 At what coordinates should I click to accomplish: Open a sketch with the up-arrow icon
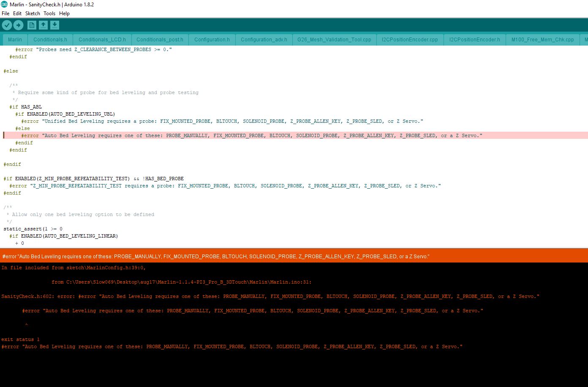click(x=43, y=25)
